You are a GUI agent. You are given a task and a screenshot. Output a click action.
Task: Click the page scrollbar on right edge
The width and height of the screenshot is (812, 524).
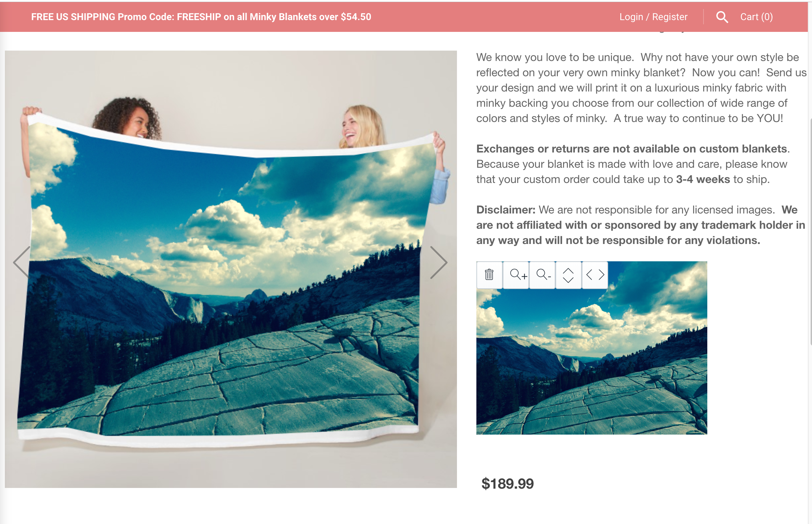point(811,232)
